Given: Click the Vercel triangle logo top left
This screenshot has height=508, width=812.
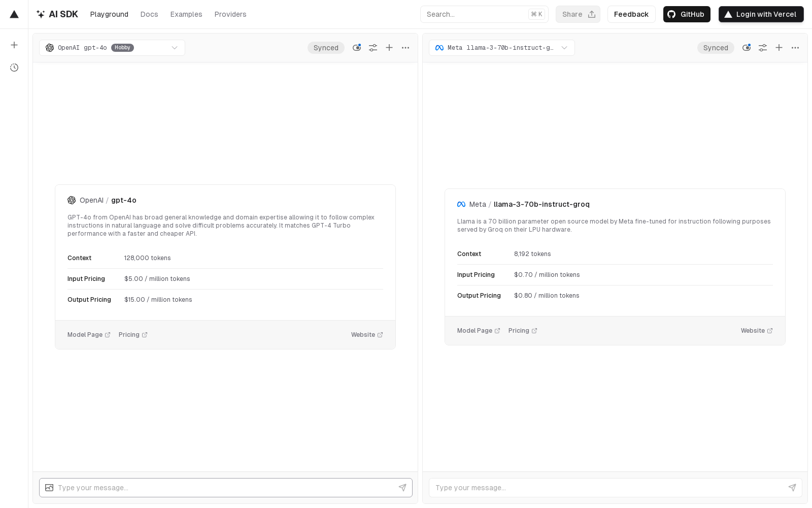Looking at the screenshot, I should pos(14,14).
